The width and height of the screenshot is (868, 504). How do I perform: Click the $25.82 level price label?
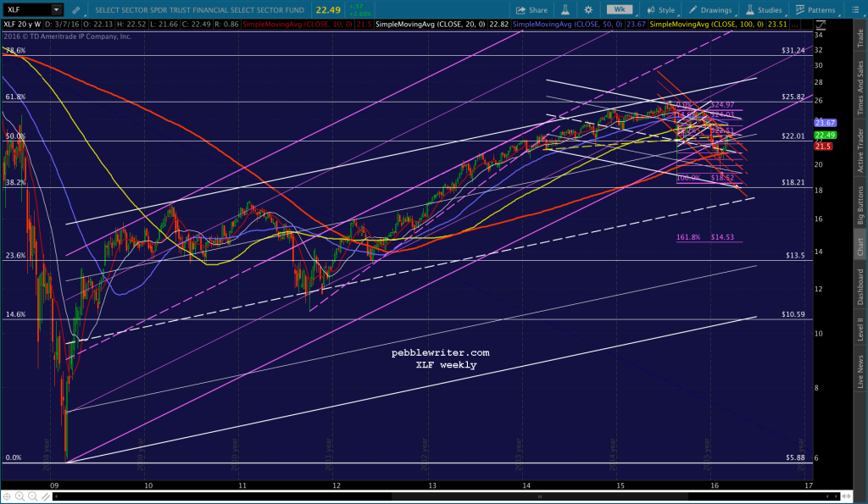[x=793, y=97]
